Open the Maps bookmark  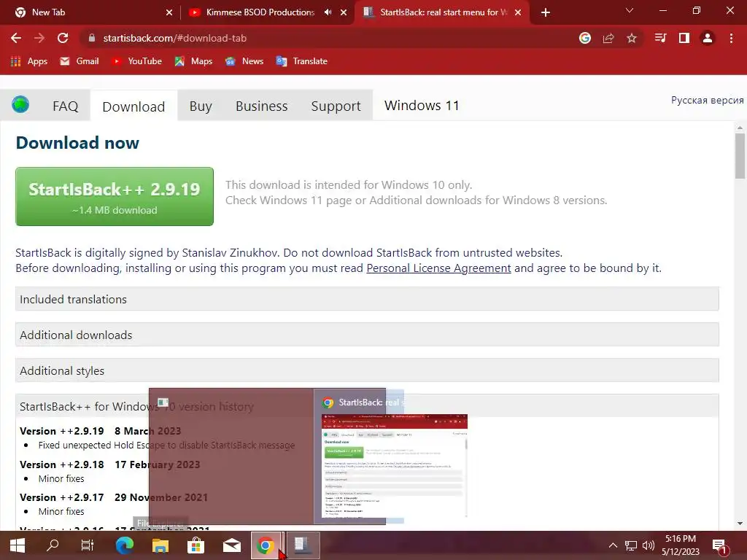(x=193, y=61)
